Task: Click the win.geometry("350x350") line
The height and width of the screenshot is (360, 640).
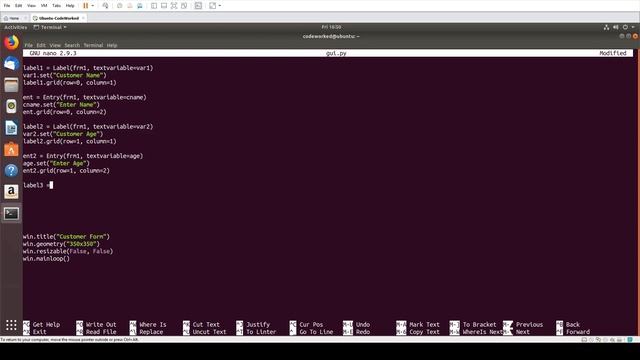Action: [x=61, y=244]
